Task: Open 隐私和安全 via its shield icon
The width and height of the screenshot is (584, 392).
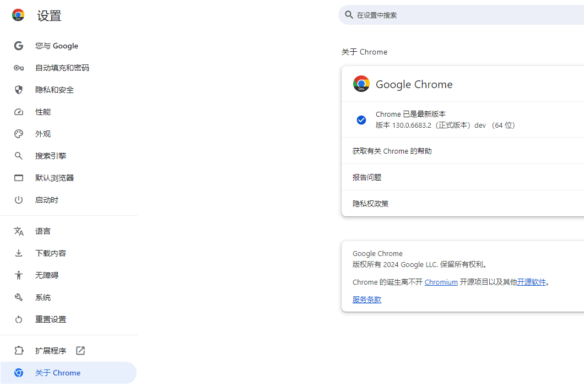Action: [x=18, y=90]
